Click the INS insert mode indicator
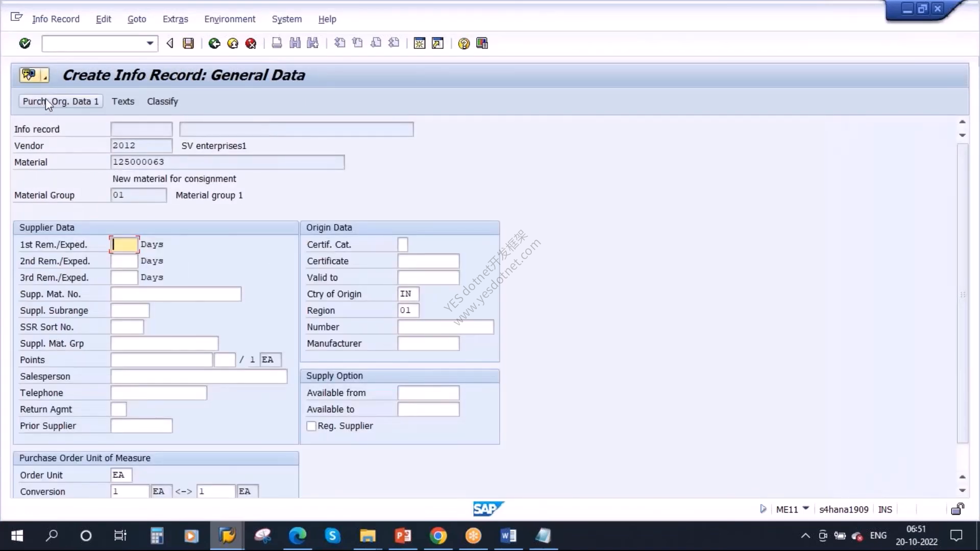 click(885, 509)
